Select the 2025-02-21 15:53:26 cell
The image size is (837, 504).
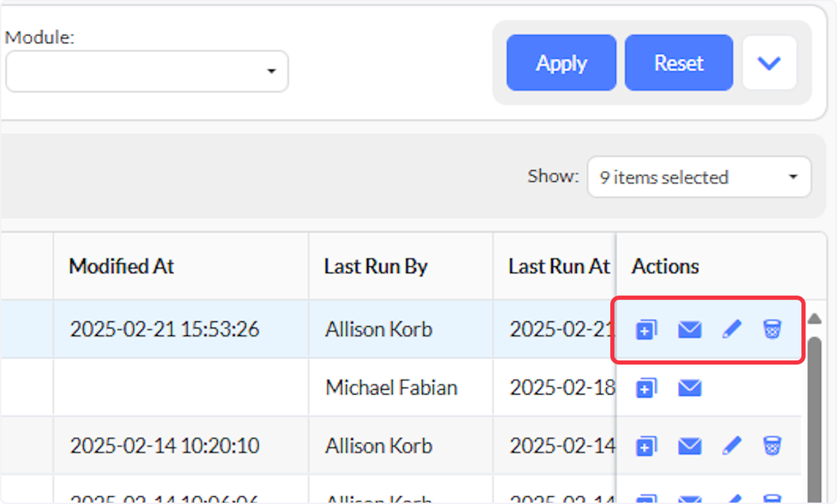[181, 329]
